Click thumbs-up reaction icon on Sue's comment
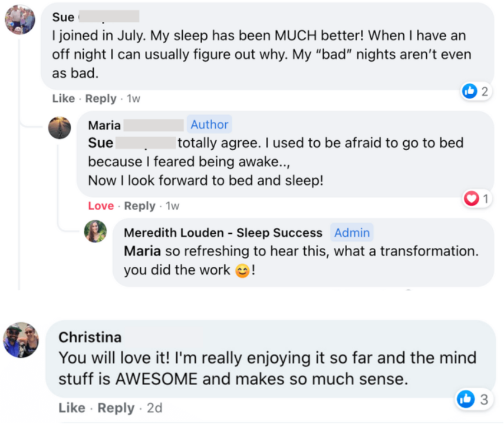The width and height of the screenshot is (504, 434). (469, 91)
